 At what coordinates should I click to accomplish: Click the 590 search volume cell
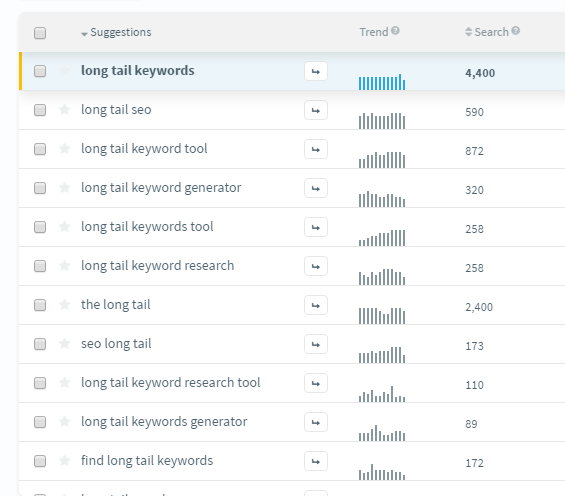point(474,112)
